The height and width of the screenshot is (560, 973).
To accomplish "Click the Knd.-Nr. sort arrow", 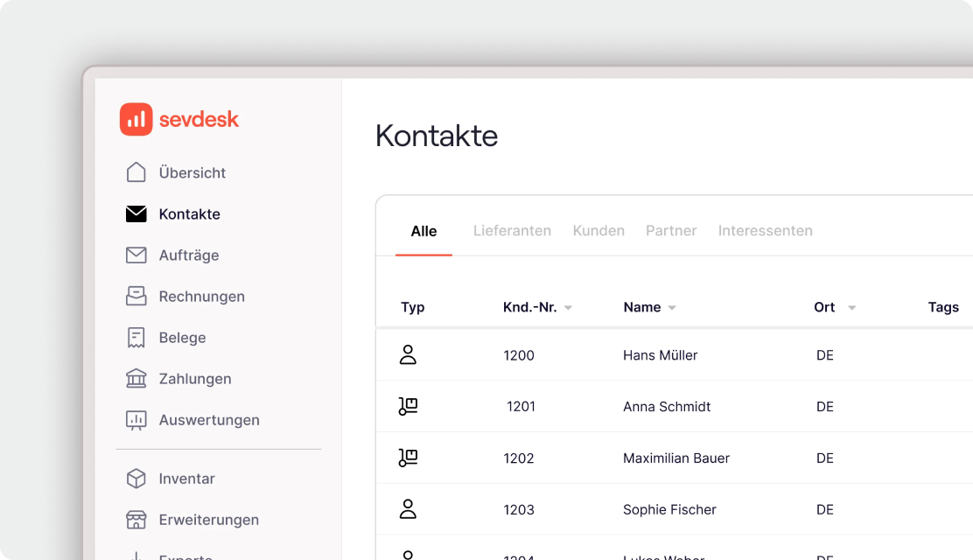I will click(568, 308).
